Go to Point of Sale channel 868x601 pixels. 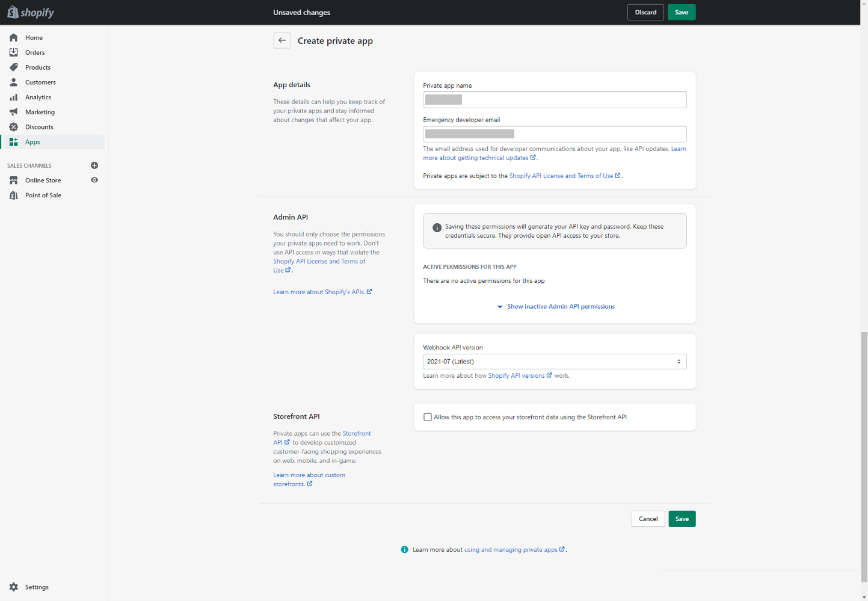[43, 196]
